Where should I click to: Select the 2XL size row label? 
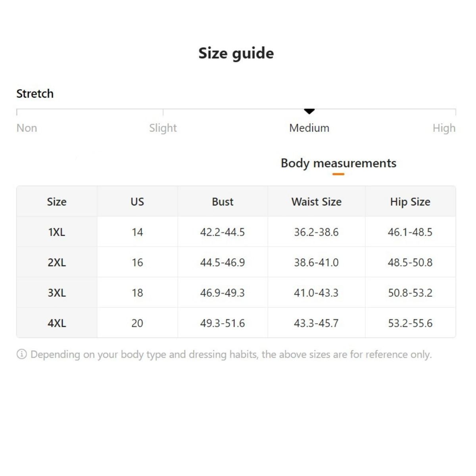(57, 263)
